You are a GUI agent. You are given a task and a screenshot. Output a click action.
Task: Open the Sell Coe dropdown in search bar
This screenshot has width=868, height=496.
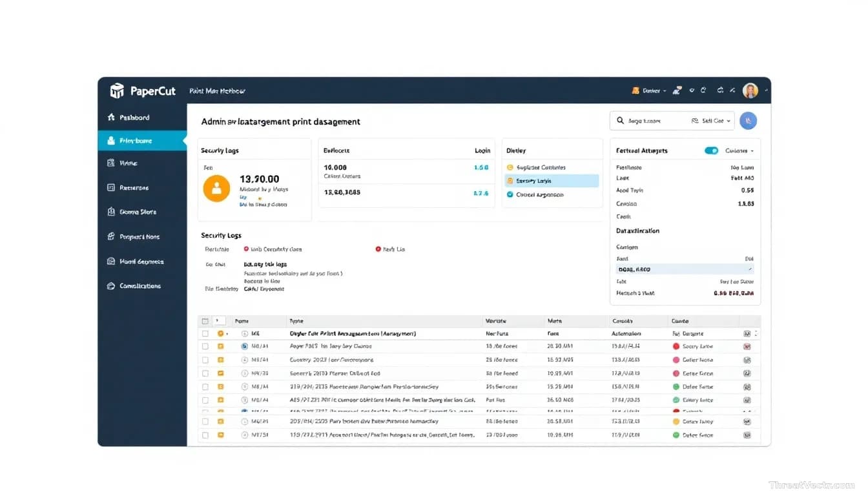711,121
